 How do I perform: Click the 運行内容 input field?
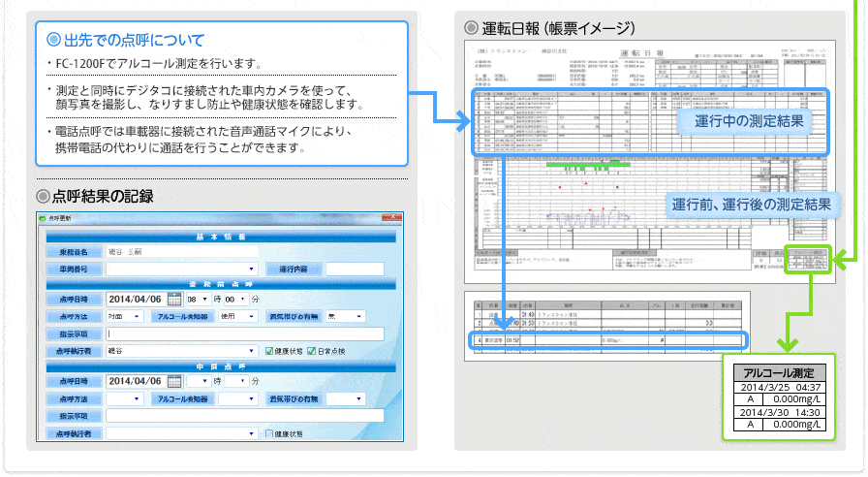pyautogui.click(x=355, y=269)
